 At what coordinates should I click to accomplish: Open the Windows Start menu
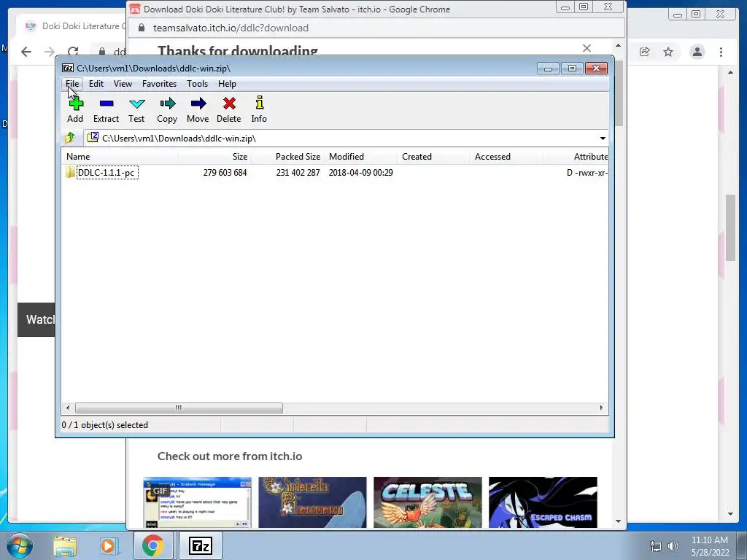[18, 545]
